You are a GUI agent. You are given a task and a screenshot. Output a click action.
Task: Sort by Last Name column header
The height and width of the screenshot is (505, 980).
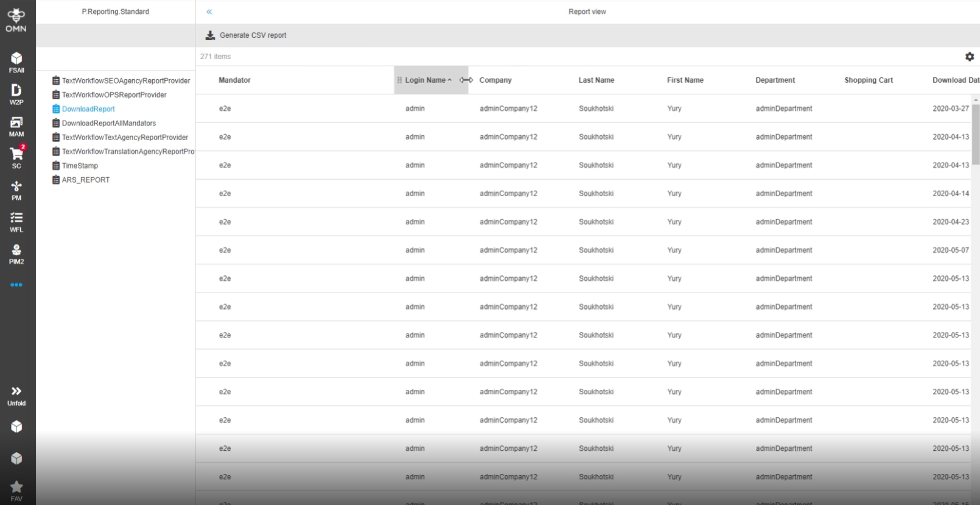pos(596,80)
